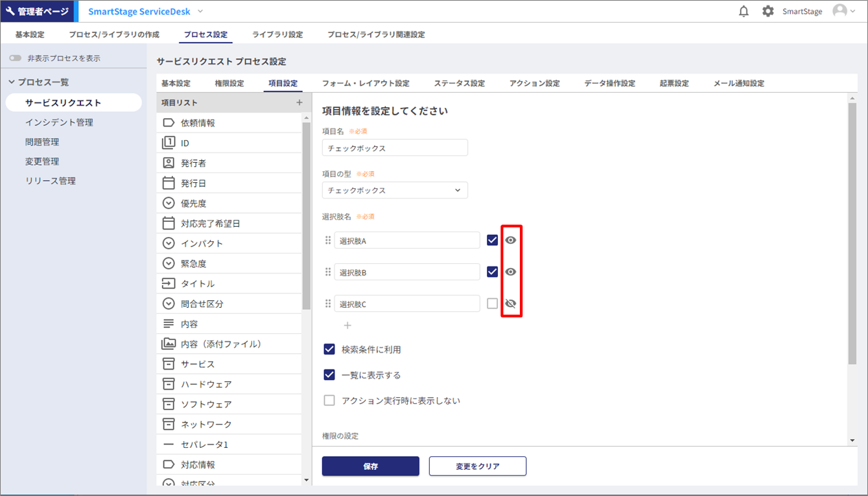Screen dimensions: 868x496
Task: Open the 項目の型 dropdown
Action: (395, 190)
